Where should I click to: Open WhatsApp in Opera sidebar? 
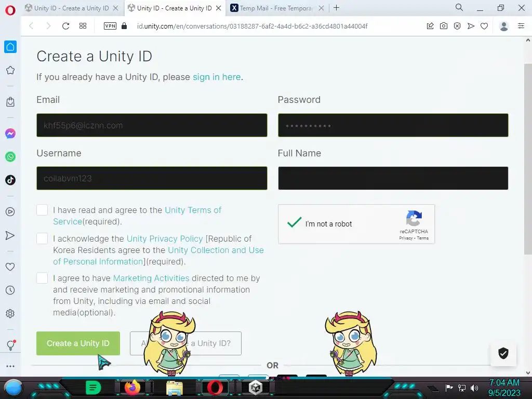pos(10,157)
